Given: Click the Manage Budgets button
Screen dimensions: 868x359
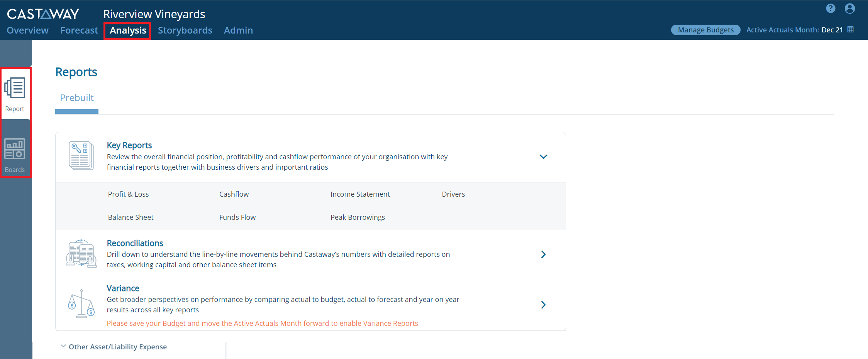Looking at the screenshot, I should [705, 30].
